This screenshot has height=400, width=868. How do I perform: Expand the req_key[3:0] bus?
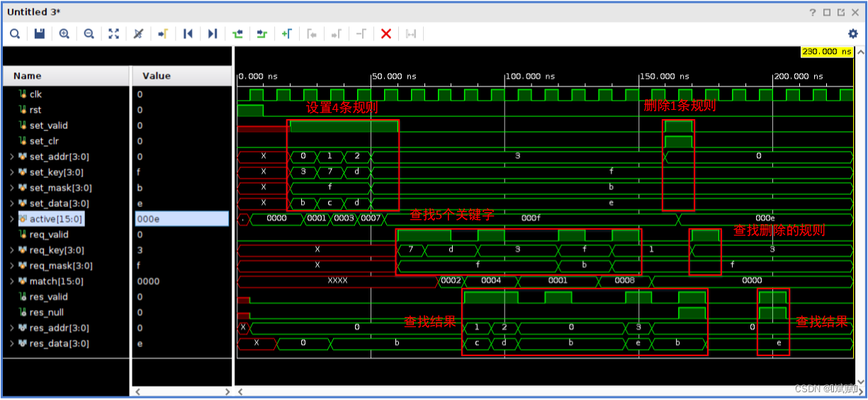pyautogui.click(x=11, y=250)
